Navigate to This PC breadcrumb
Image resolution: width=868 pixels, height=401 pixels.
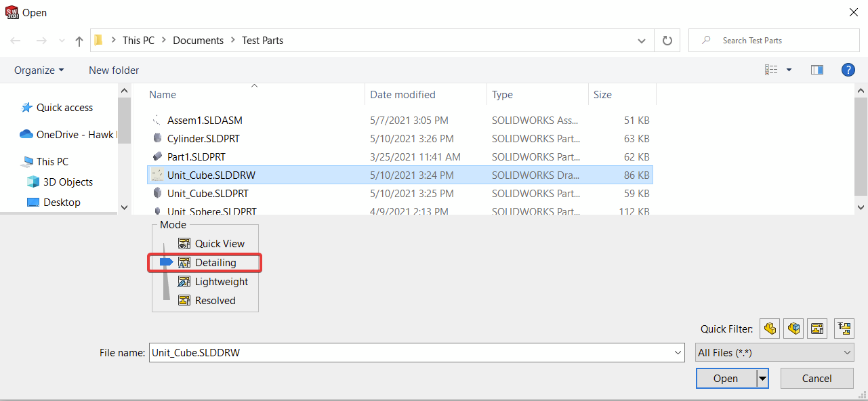pyautogui.click(x=138, y=41)
